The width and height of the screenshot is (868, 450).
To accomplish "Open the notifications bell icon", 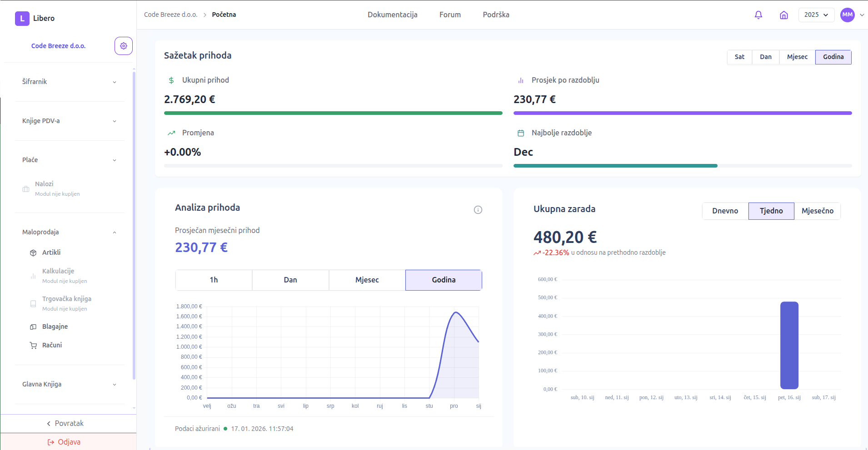I will [x=758, y=15].
